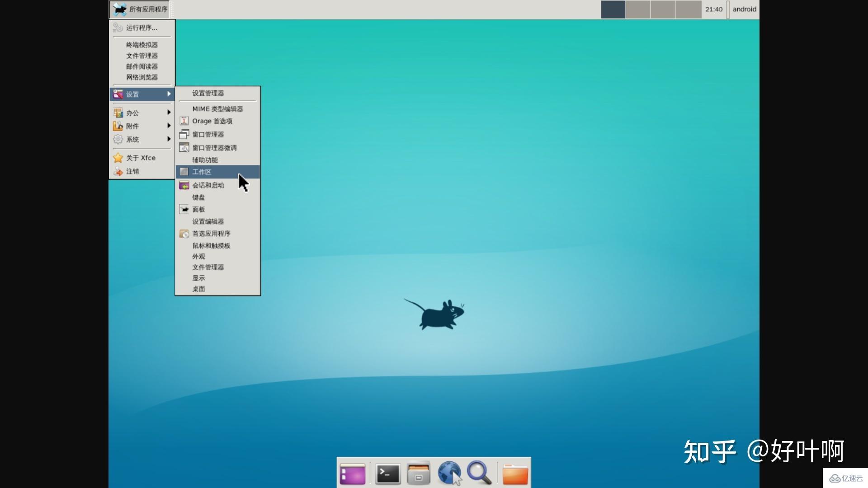The width and height of the screenshot is (868, 488).
Task: Expand 设置 submenu
Action: click(142, 94)
